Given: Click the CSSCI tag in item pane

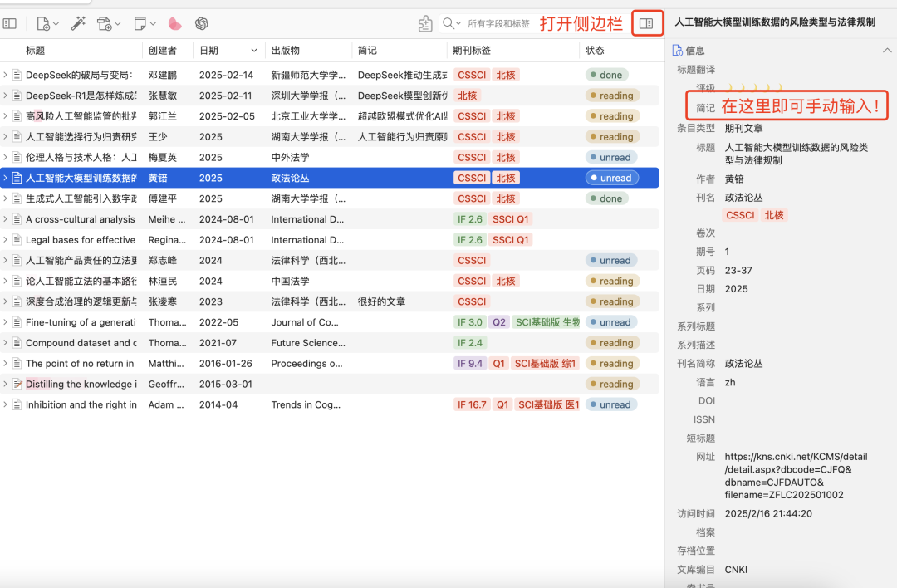Looking at the screenshot, I should coord(740,215).
